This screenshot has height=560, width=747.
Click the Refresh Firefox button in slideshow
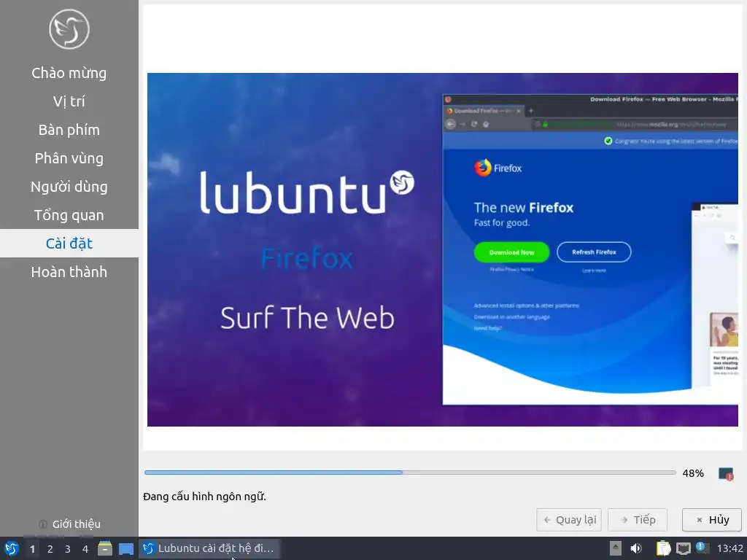click(594, 252)
